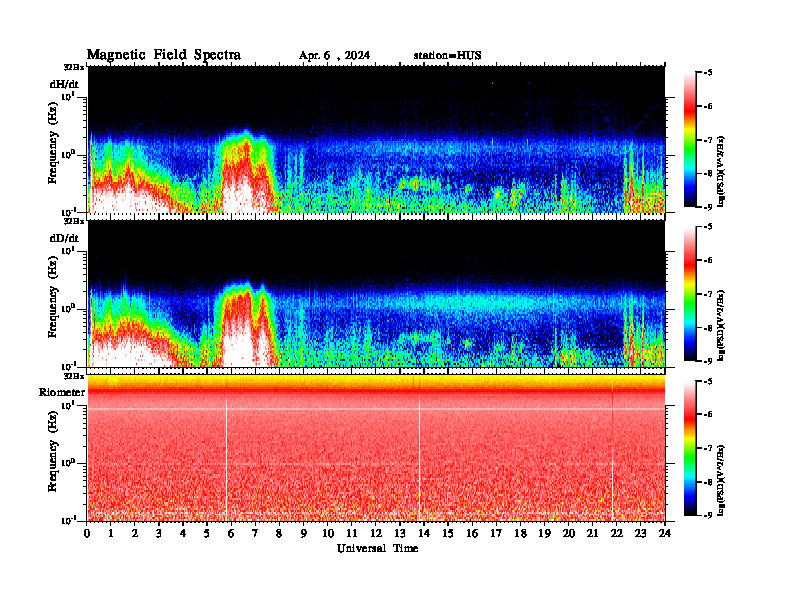Click inside the dH/dt spectrogram plot
Viewport: 792px width, 612px height.
[x=376, y=139]
